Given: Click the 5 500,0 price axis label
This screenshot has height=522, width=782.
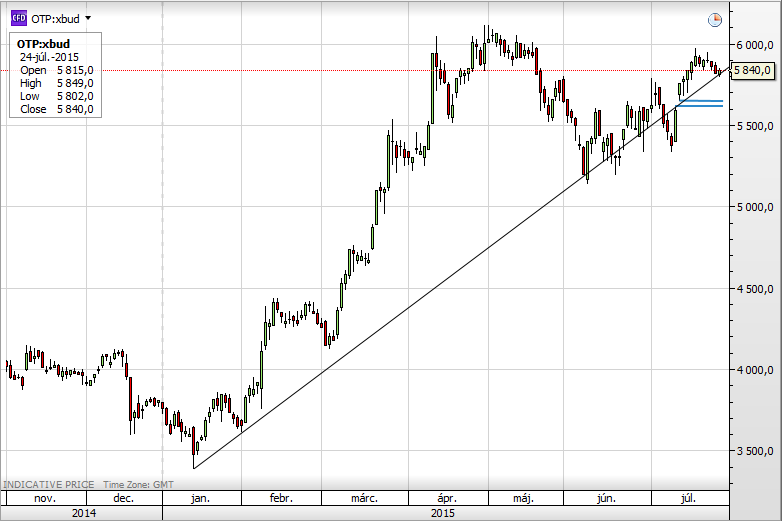Looking at the screenshot, I should click(x=755, y=126).
